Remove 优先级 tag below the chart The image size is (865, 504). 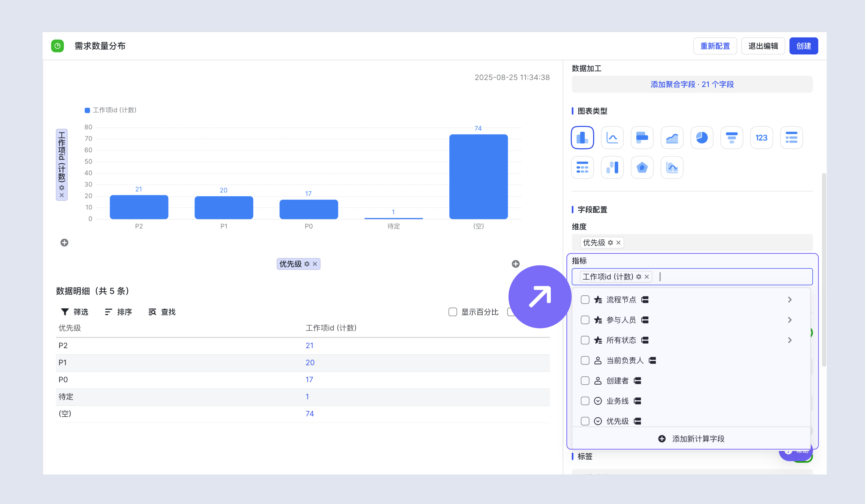tap(315, 264)
